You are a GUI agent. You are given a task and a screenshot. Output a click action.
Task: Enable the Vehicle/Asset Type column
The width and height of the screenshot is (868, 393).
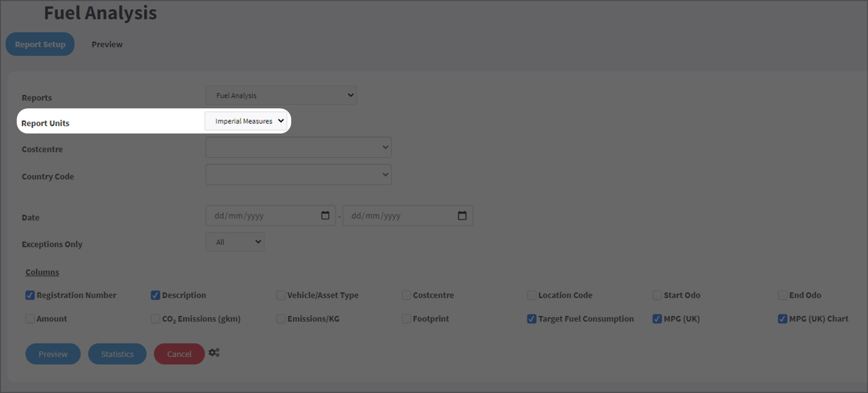pos(281,295)
